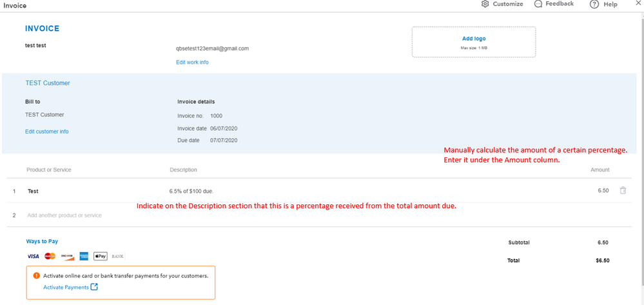The width and height of the screenshot is (644, 305).
Task: Click the TEST Customer heading link
Action: click(x=48, y=83)
